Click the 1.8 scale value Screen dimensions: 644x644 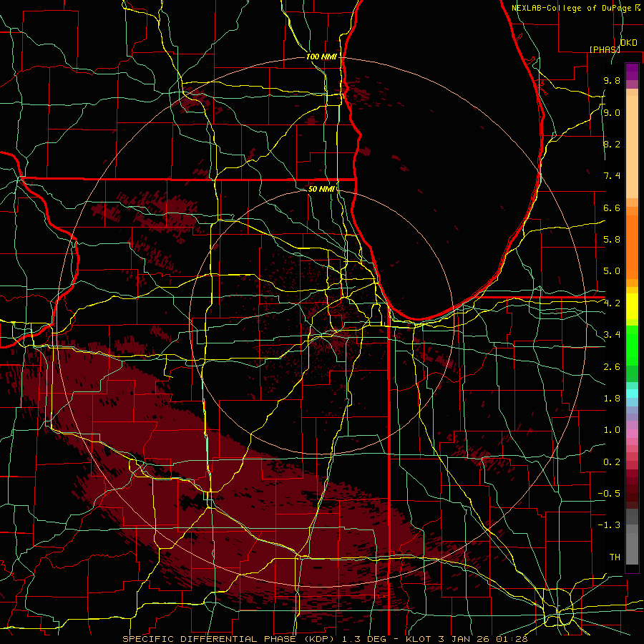coord(612,399)
